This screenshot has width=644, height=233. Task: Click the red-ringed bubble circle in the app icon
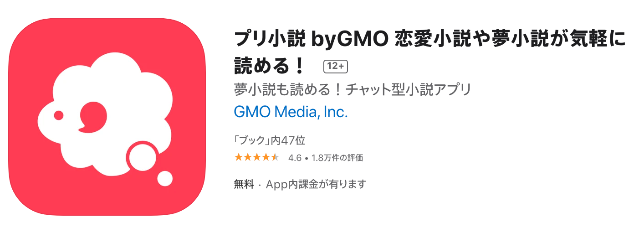[143, 157]
